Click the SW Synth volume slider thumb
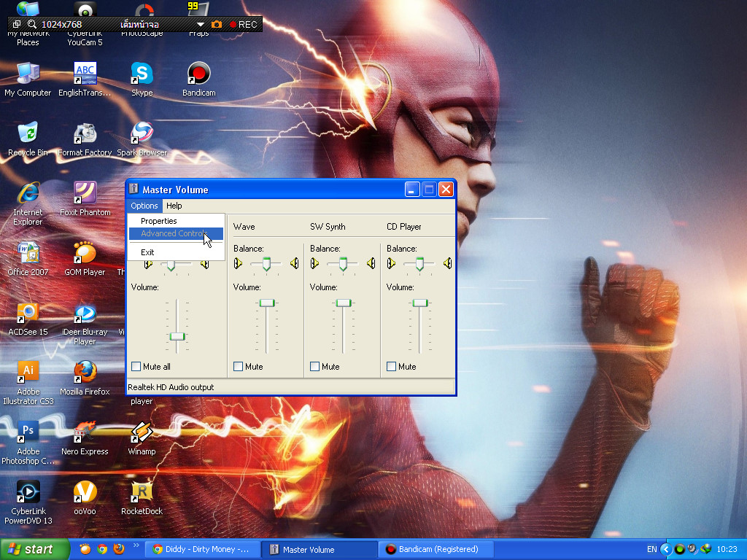 pos(344,303)
